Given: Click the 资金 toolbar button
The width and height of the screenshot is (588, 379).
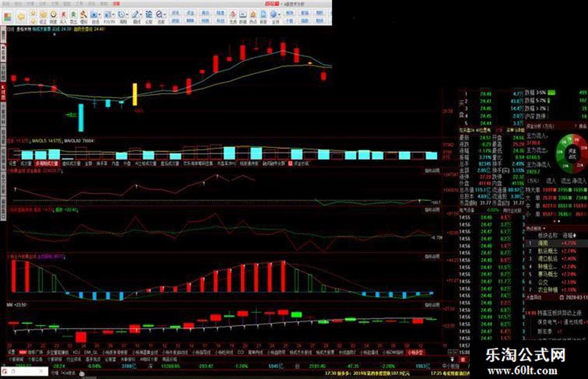Looking at the screenshot, I should coord(190,13).
